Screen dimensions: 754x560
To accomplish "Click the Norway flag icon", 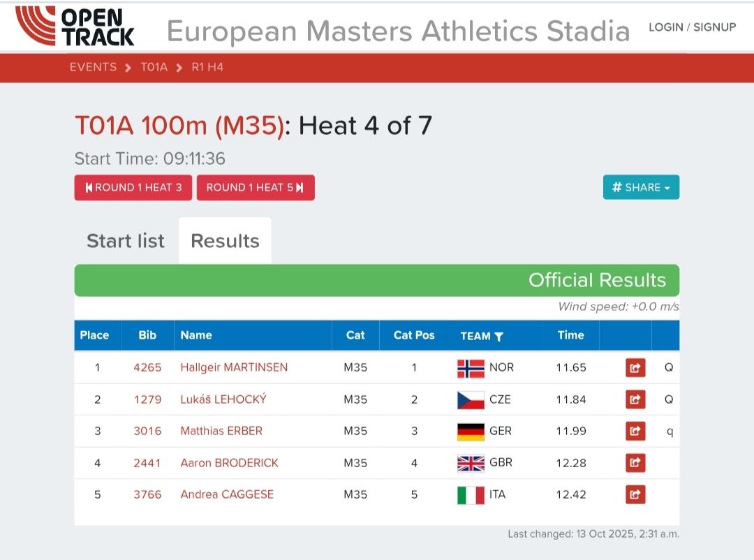I will [471, 367].
